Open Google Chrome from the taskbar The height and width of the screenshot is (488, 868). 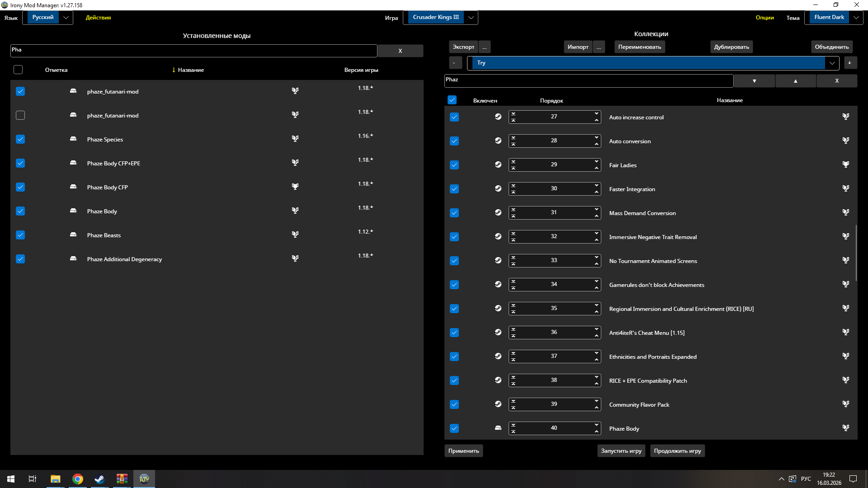tap(78, 479)
